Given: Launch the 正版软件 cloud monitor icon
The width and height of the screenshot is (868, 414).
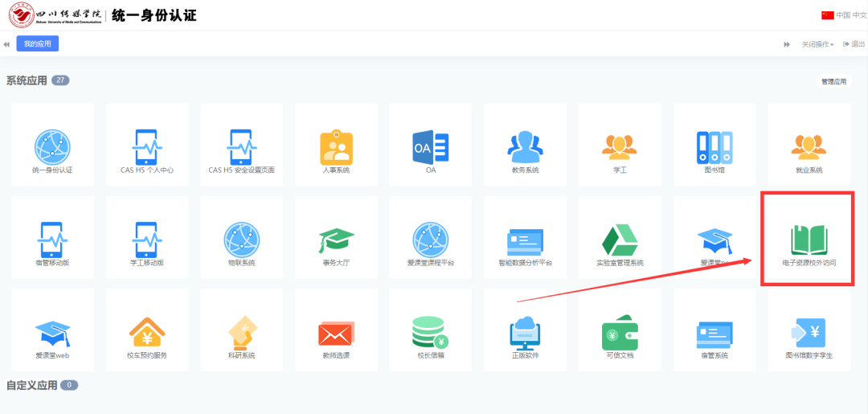Looking at the screenshot, I should [525, 332].
